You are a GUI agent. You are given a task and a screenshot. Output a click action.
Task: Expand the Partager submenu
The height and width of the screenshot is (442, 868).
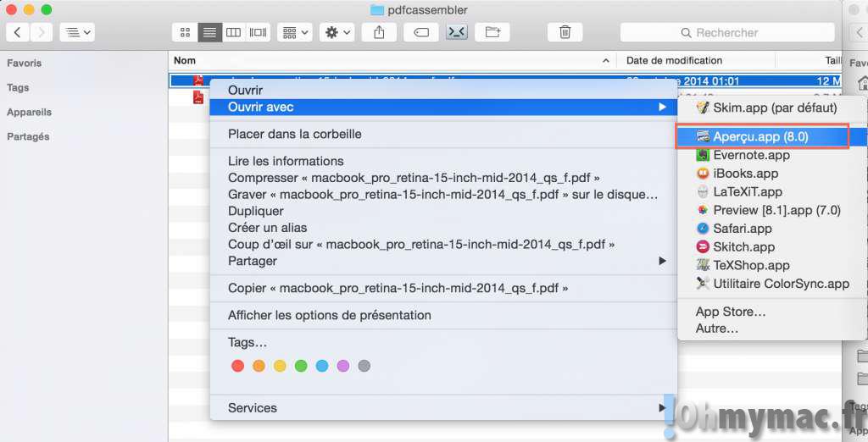click(443, 261)
